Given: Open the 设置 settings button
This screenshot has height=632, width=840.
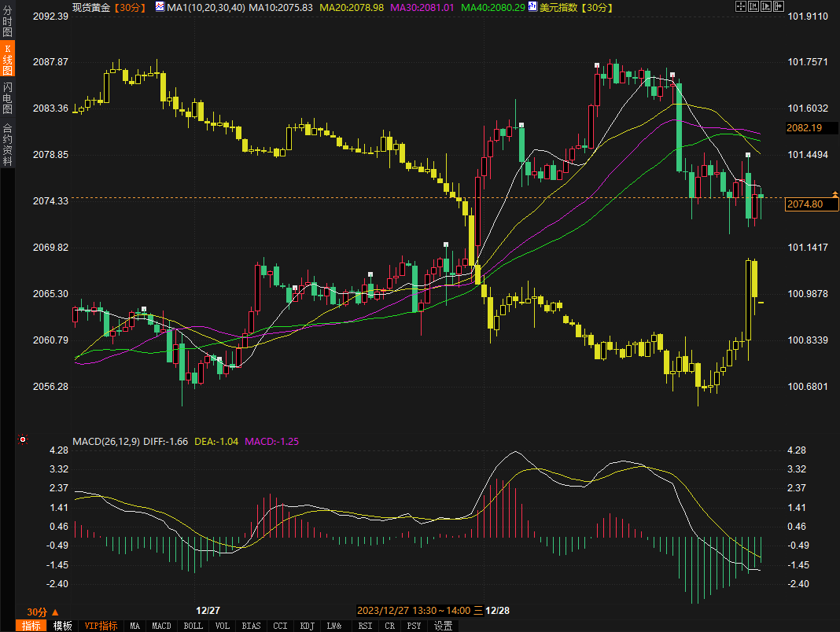Looking at the screenshot, I should (444, 626).
